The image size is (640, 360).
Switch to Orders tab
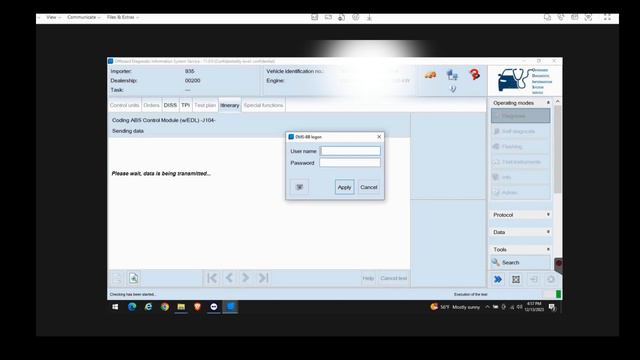pos(151,105)
